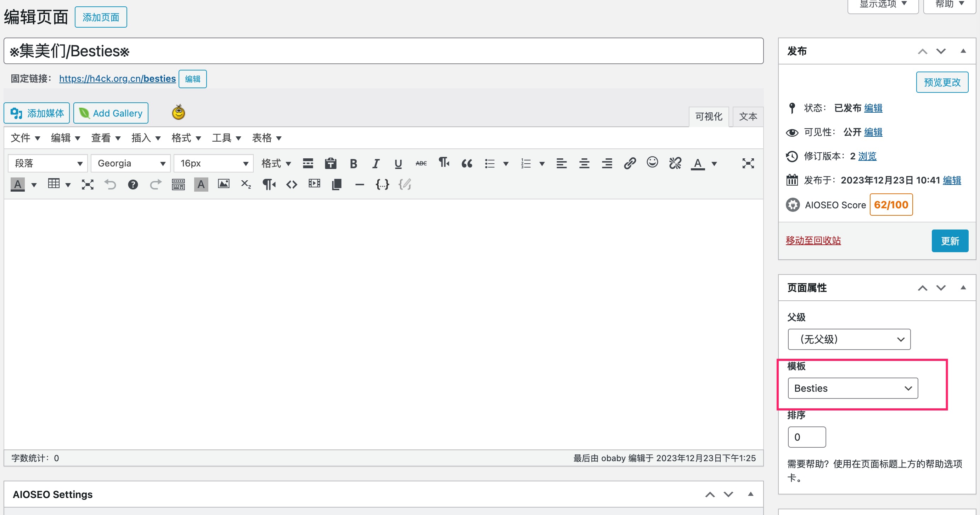Click the italic formatting icon
The image size is (980, 515).
[x=376, y=164]
